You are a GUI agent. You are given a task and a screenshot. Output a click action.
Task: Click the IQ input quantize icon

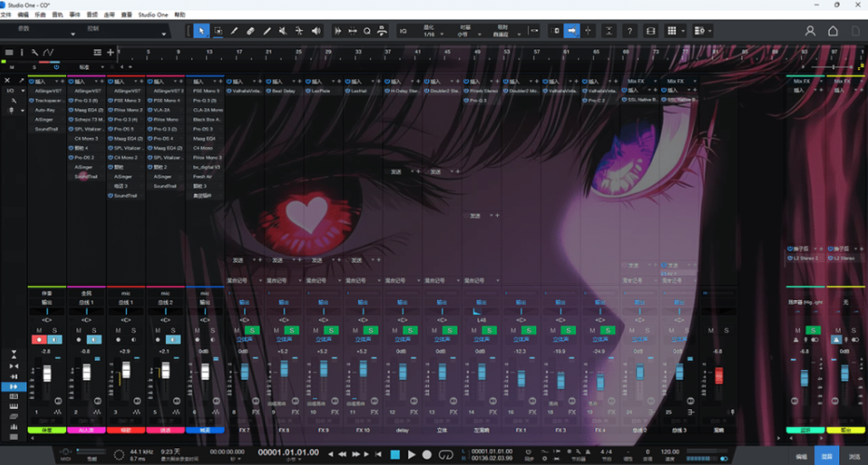(x=403, y=31)
